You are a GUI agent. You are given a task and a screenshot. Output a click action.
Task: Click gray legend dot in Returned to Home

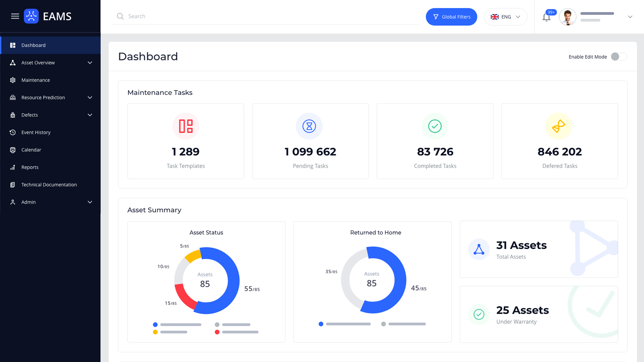[383, 324]
